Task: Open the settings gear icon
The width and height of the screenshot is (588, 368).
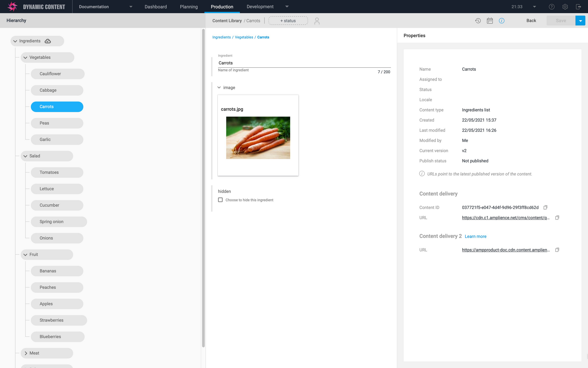Action: point(565,7)
